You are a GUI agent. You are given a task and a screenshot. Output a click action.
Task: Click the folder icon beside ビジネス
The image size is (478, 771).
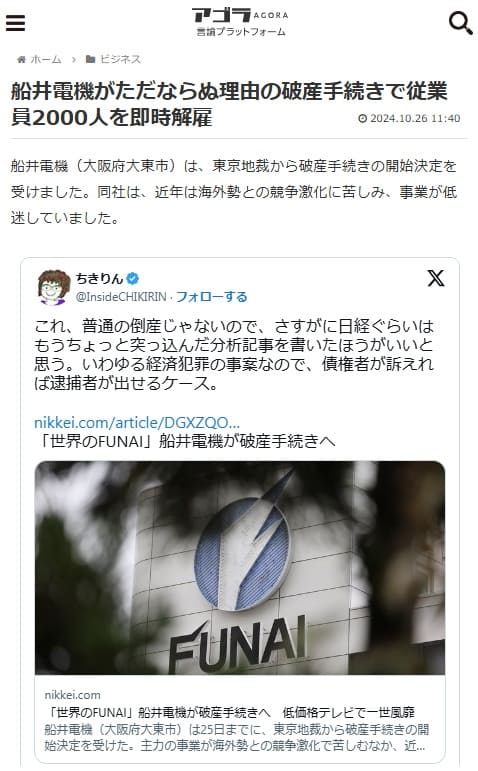tap(90, 59)
